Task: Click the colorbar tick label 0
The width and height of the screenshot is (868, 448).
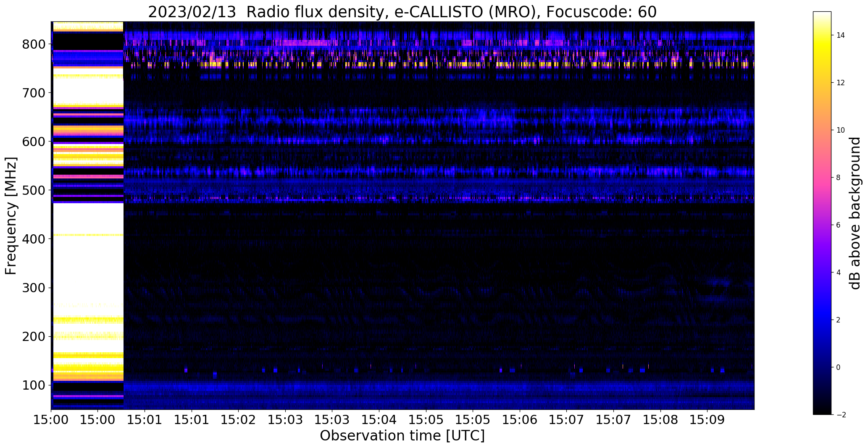Action: coord(838,367)
